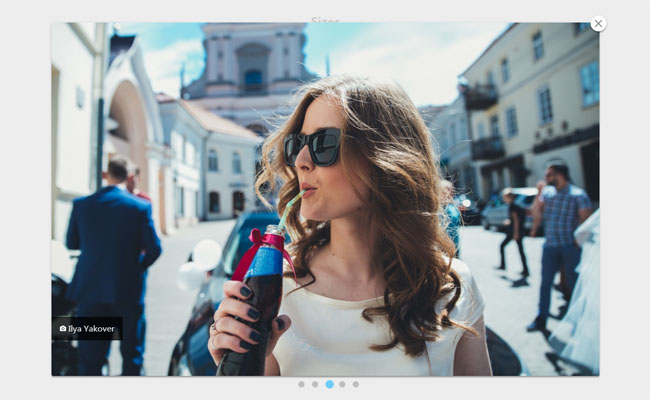Viewport: 650px width, 400px height.
Task: Jump to the fourth slide dot
Action: [x=342, y=384]
